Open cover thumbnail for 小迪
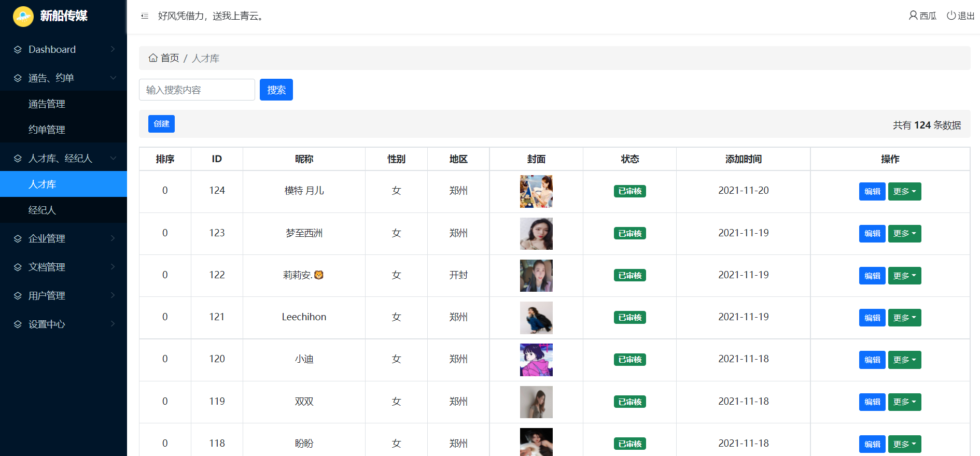The width and height of the screenshot is (980, 456). pos(536,360)
